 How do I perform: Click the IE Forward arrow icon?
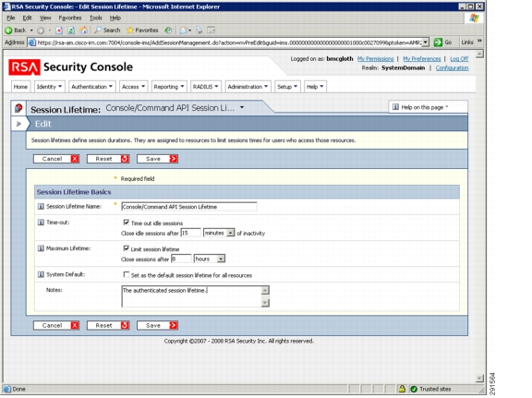[x=41, y=30]
